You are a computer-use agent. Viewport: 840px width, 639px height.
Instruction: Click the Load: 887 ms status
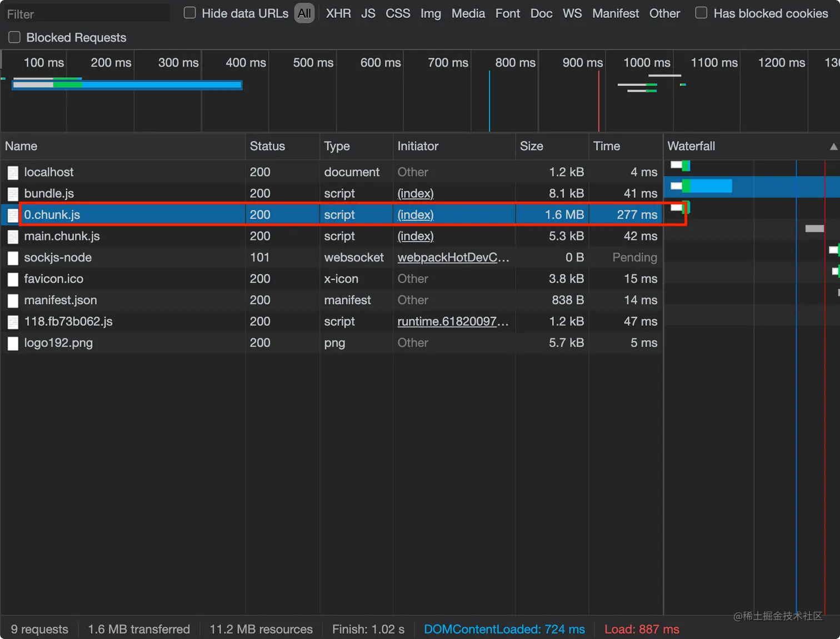pos(642,629)
